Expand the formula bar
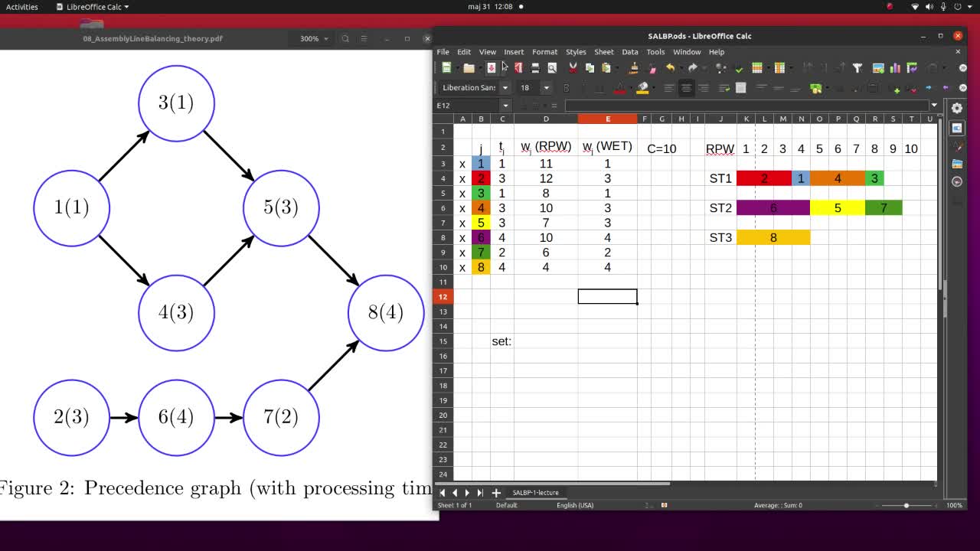980x551 pixels. (x=934, y=106)
